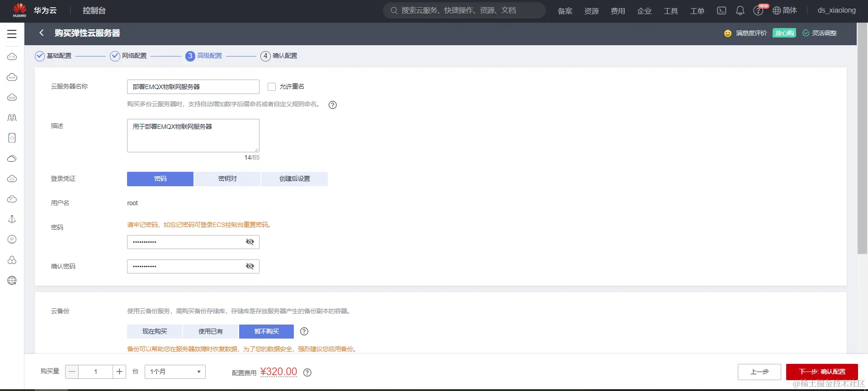Open the CloudShell terminal icon in the top bar

click(x=722, y=10)
